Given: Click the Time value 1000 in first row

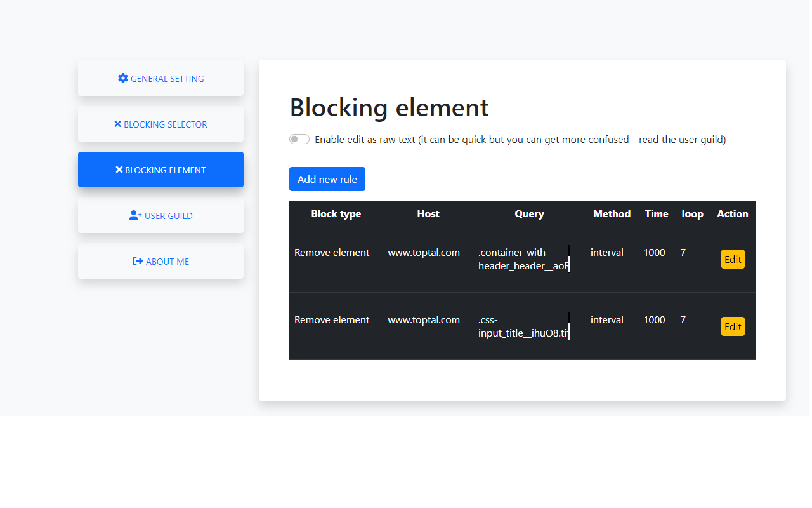Looking at the screenshot, I should coord(654,252).
